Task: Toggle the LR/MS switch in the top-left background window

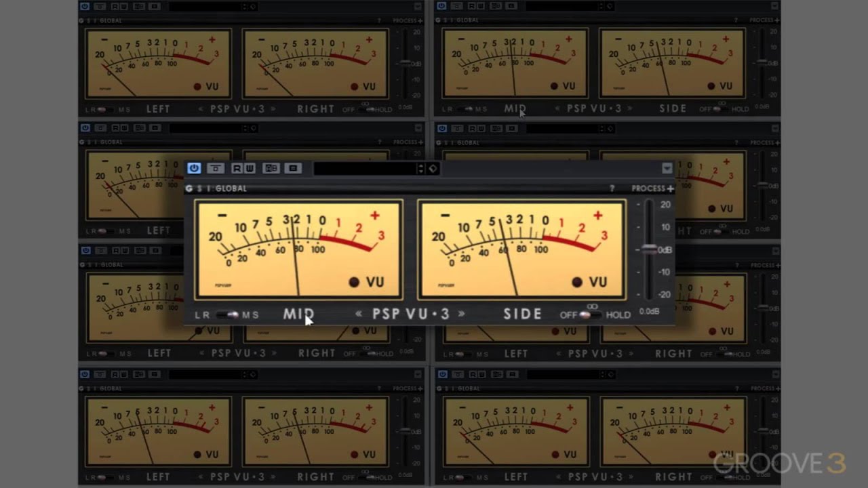Action: (x=104, y=109)
